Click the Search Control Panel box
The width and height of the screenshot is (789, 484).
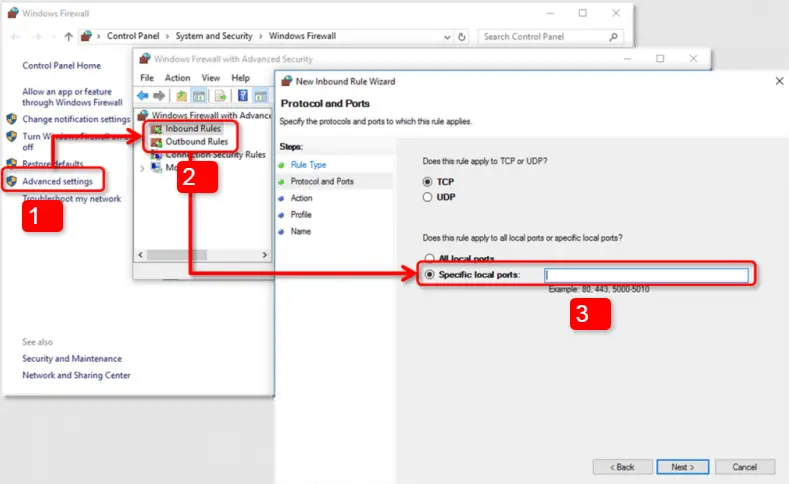point(551,37)
